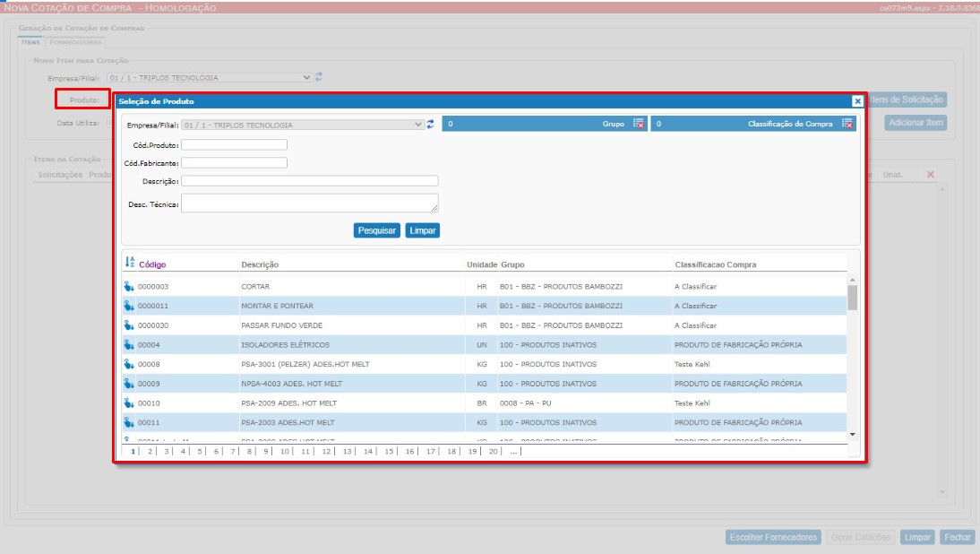Click the Unidade column header
The width and height of the screenshot is (980, 554).
[x=482, y=264]
